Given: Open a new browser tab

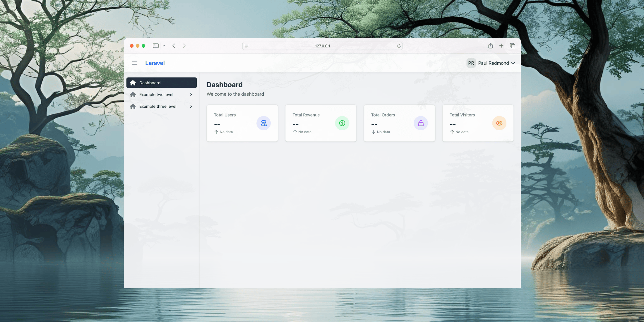Looking at the screenshot, I should click(x=501, y=46).
